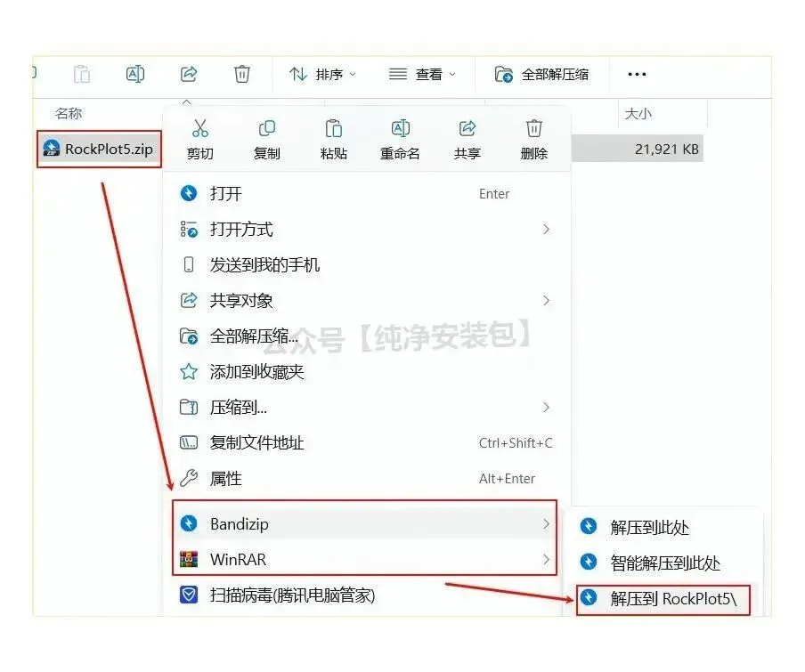Click the Copy icon in context menu

266,128
